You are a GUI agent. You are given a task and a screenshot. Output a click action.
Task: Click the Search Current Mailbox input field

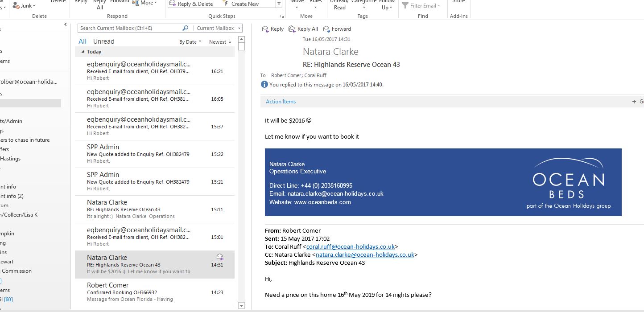(x=129, y=28)
